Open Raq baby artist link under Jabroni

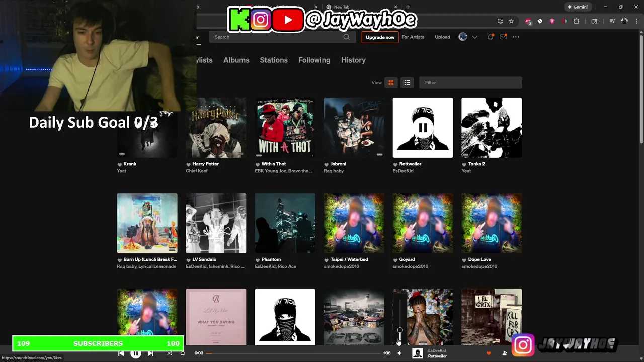334,171
